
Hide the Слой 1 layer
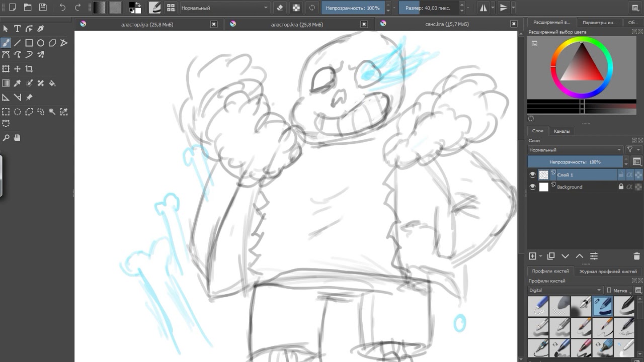[x=533, y=174]
